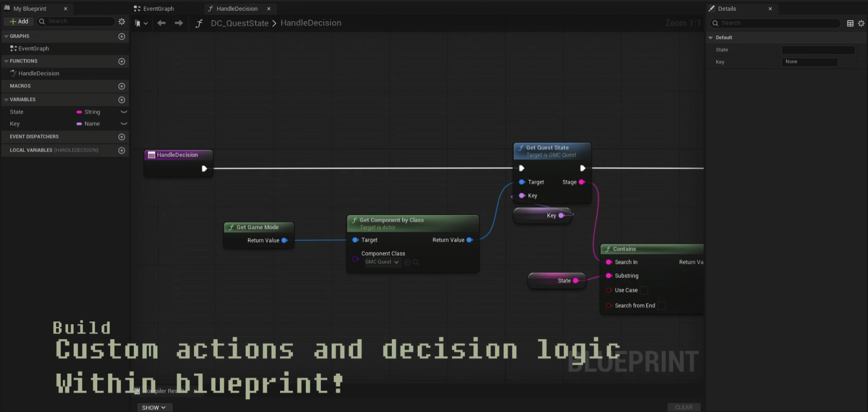Add a new variable with plus icon

[122, 100]
